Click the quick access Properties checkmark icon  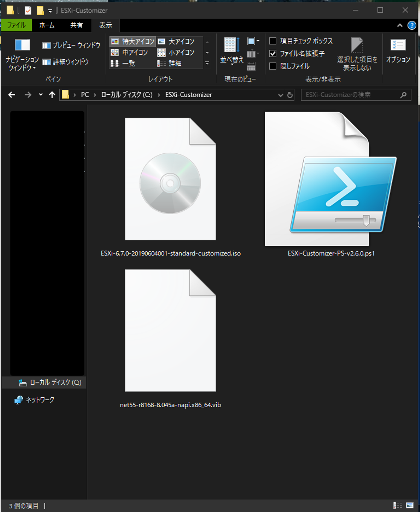tap(28, 10)
